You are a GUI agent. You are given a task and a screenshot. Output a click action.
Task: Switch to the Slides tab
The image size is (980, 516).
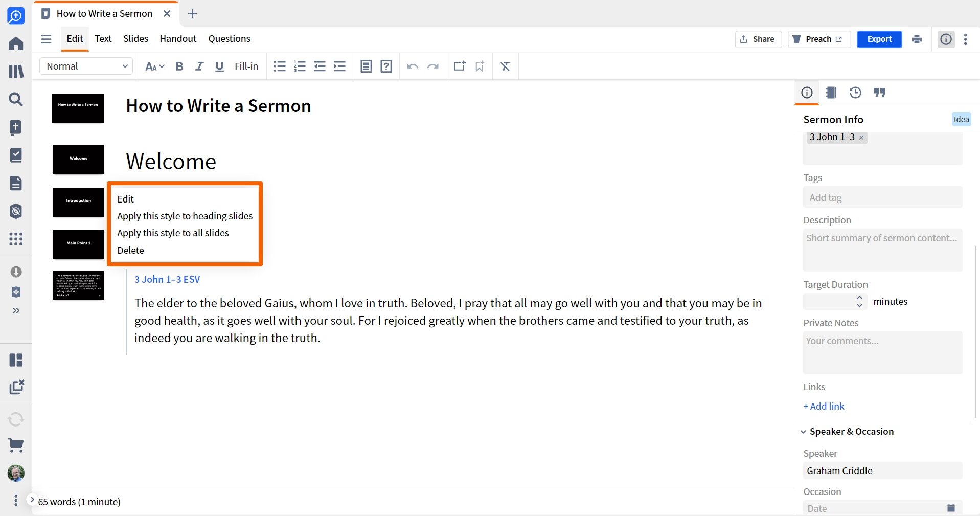(135, 39)
